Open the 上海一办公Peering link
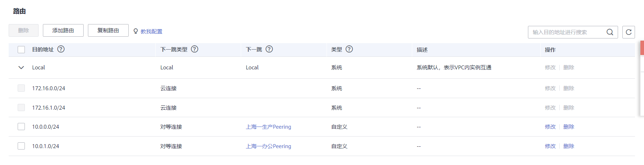This screenshot has width=644, height=165. point(268,146)
